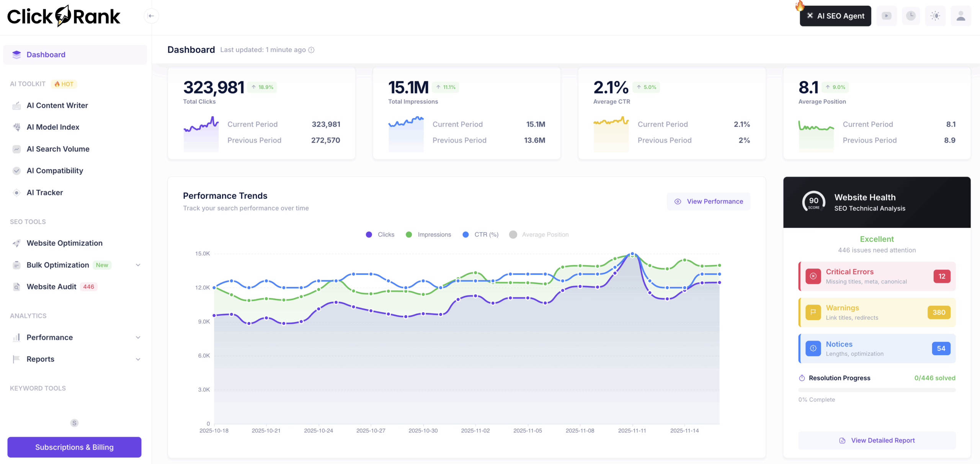Screen dimensions: 980x464
Task: Expand the Bulk Optimization section
Action: (x=138, y=265)
